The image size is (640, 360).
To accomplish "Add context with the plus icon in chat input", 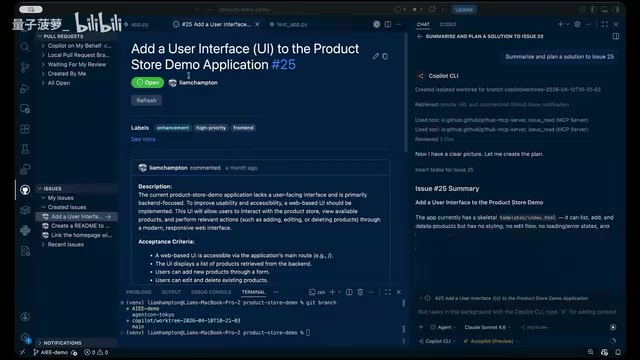I will 421,327.
